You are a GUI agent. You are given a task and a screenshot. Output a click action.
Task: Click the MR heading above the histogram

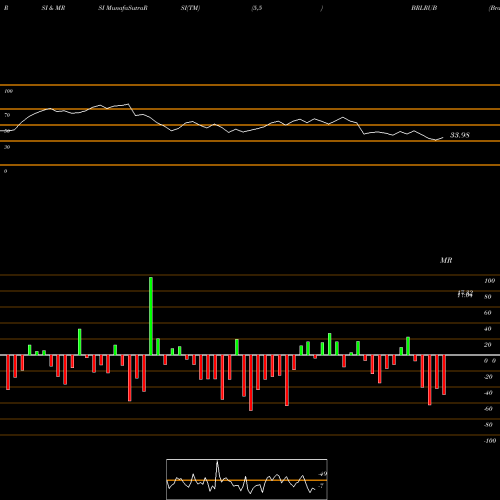[x=446, y=260]
